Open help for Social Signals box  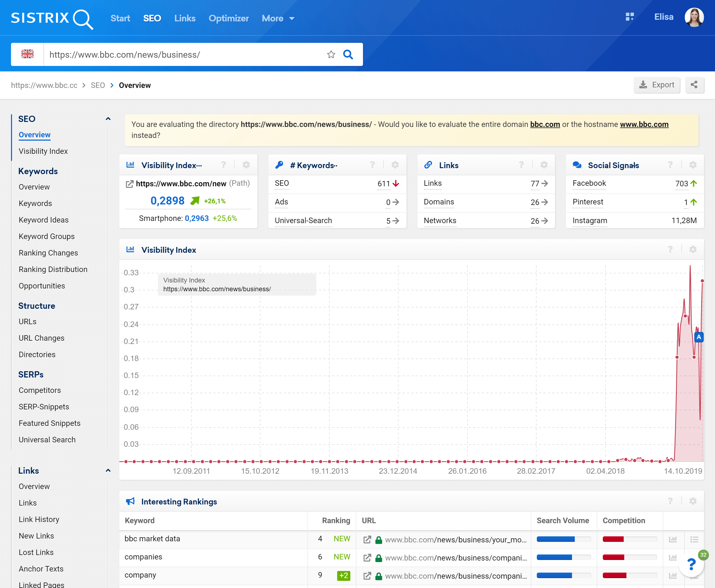click(670, 165)
